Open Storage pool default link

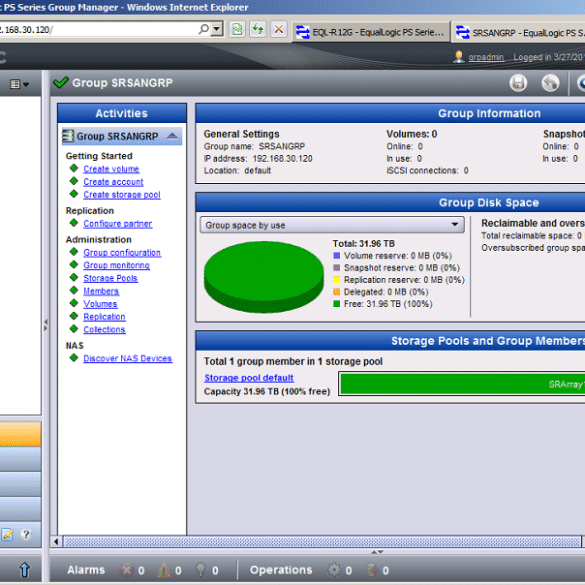(x=249, y=378)
